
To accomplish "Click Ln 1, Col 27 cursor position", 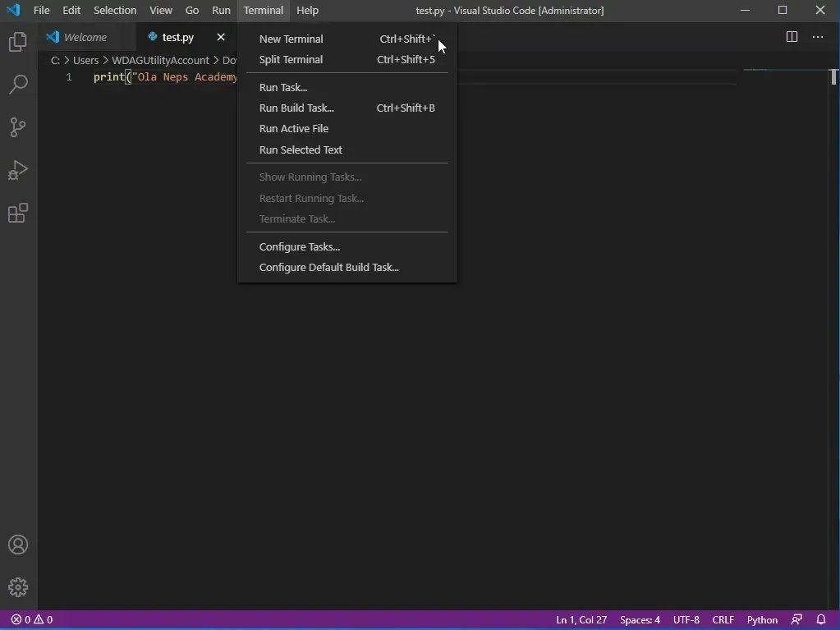I will click(x=581, y=620).
